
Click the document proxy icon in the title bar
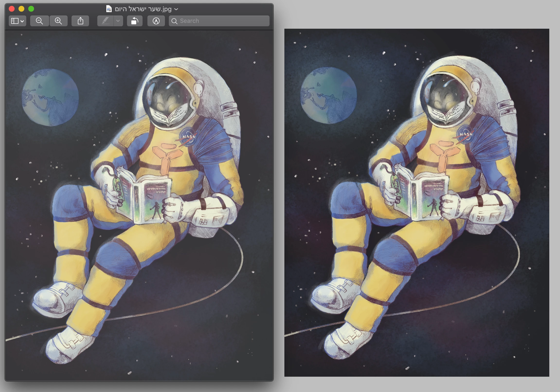pyautogui.click(x=109, y=9)
